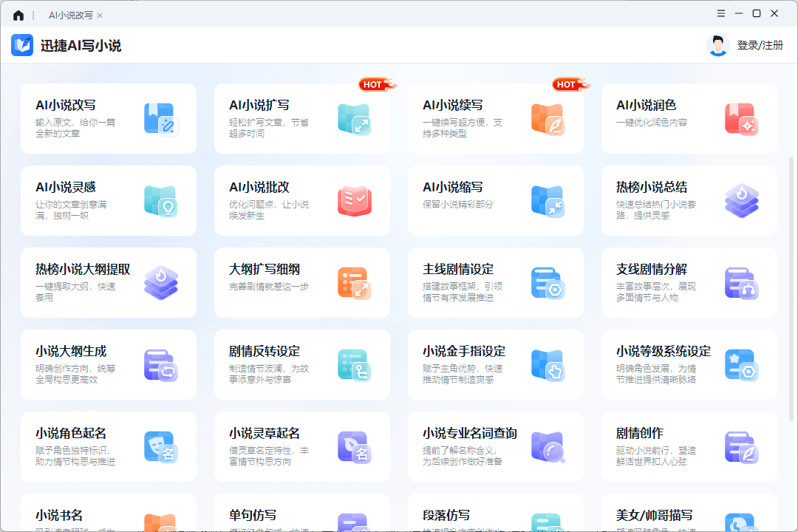Viewport: 798px width, 532px height.
Task: Open the hamburger menu in title bar
Action: (721, 14)
